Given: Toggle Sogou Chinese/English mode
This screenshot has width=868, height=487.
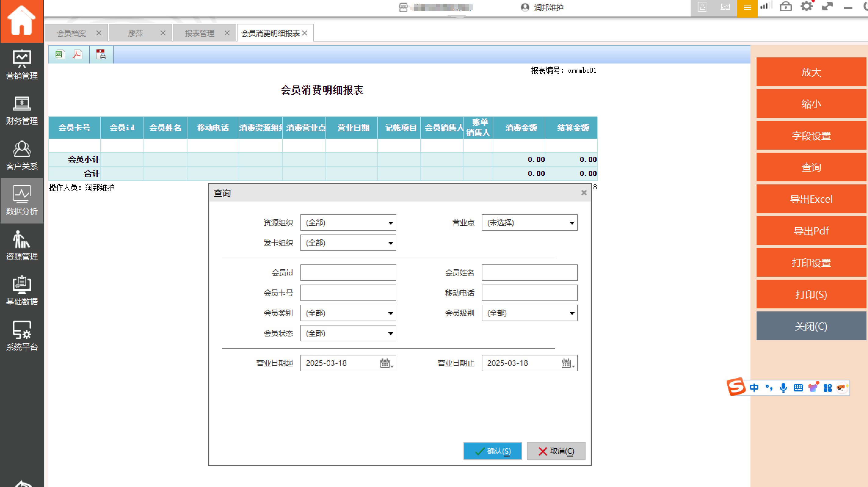Looking at the screenshot, I should coord(754,387).
